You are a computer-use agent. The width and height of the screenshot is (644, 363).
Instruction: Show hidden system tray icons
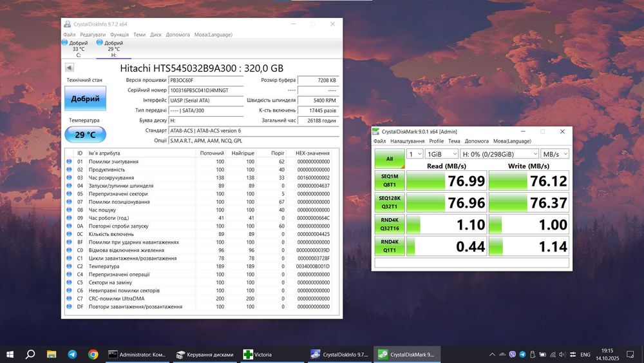click(x=492, y=355)
